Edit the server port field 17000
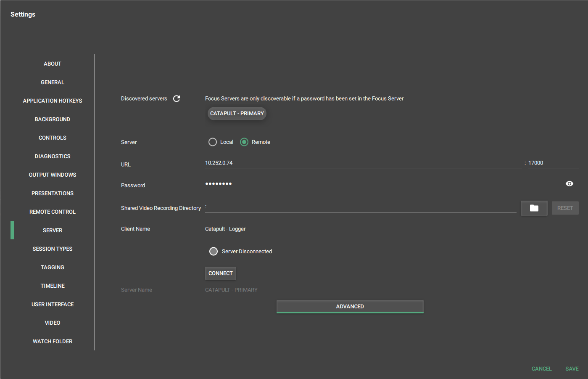The image size is (588, 379). [553, 163]
